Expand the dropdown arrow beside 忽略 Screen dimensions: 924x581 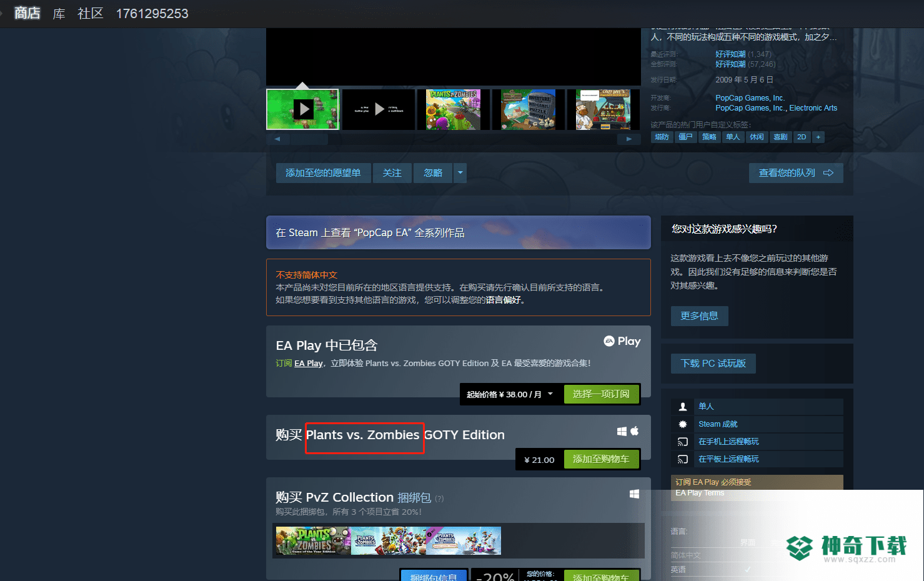click(x=460, y=173)
